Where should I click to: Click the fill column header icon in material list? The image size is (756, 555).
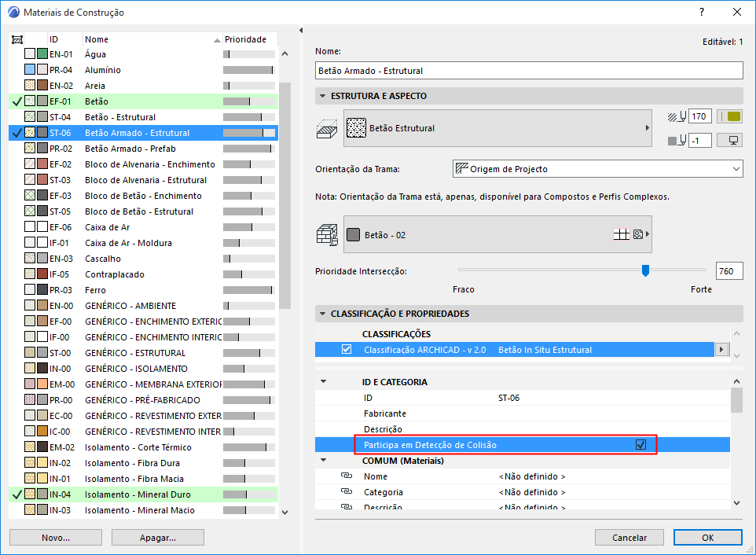17,39
